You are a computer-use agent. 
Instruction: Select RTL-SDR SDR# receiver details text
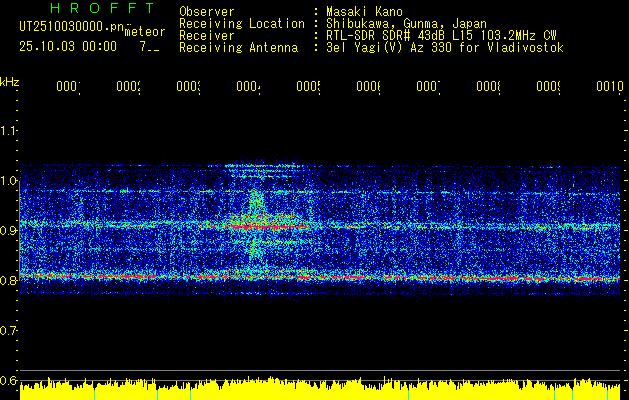(441, 36)
